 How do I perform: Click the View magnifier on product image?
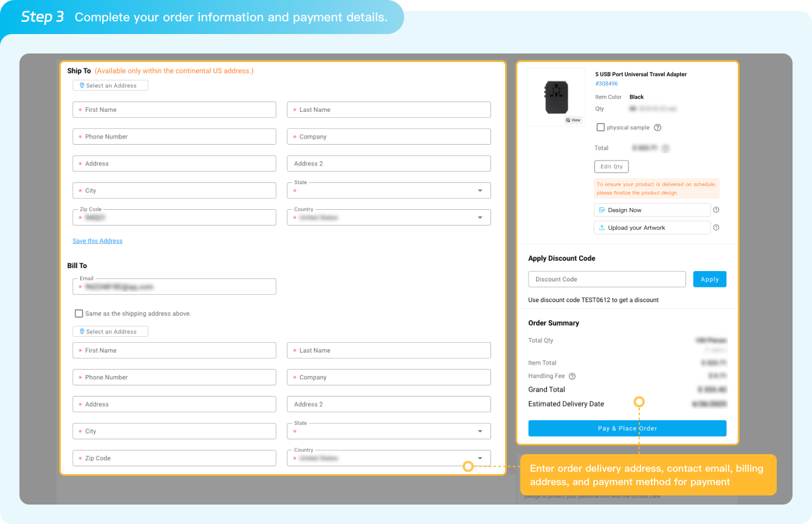click(573, 120)
